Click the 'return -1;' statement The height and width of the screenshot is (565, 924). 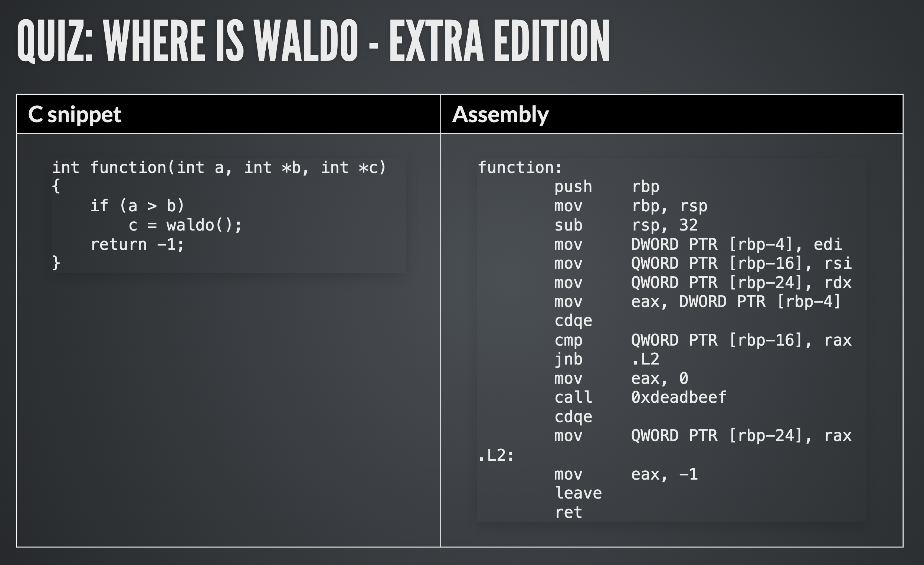tap(137, 245)
